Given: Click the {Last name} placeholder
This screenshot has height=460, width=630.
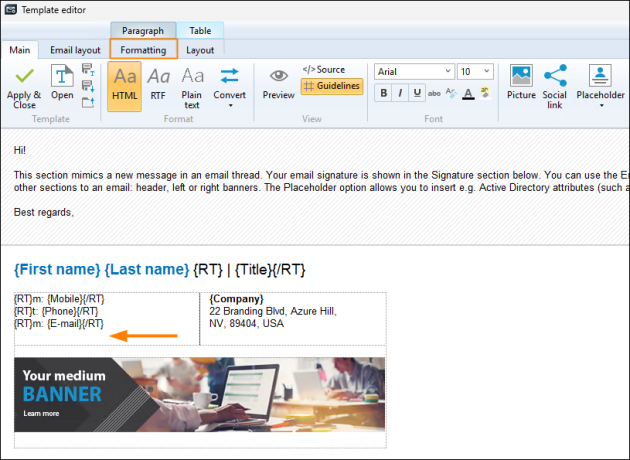Looking at the screenshot, I should 147,270.
